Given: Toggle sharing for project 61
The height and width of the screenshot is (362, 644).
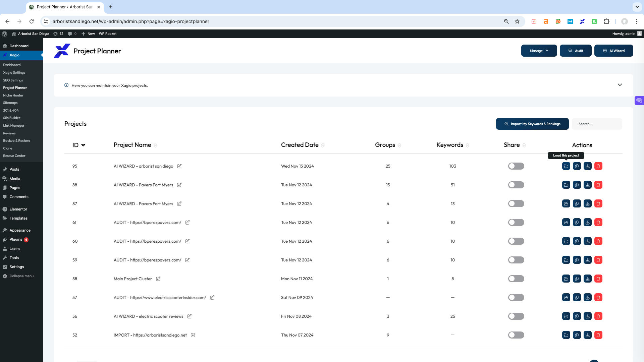Looking at the screenshot, I should click(x=516, y=223).
